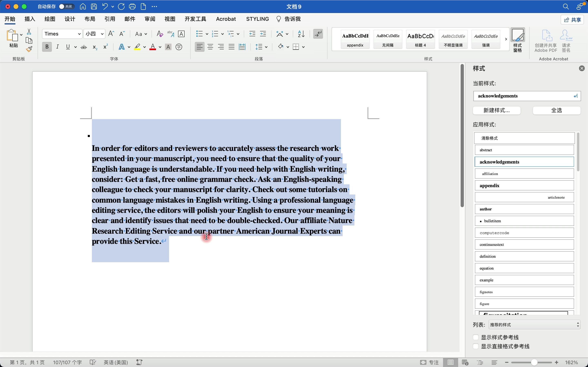Click the Select All (全选) button
Screen dimensions: 588x367
click(556, 111)
